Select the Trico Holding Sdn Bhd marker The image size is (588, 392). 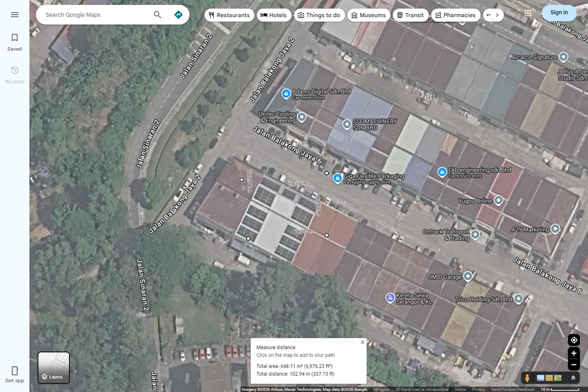tap(518, 299)
